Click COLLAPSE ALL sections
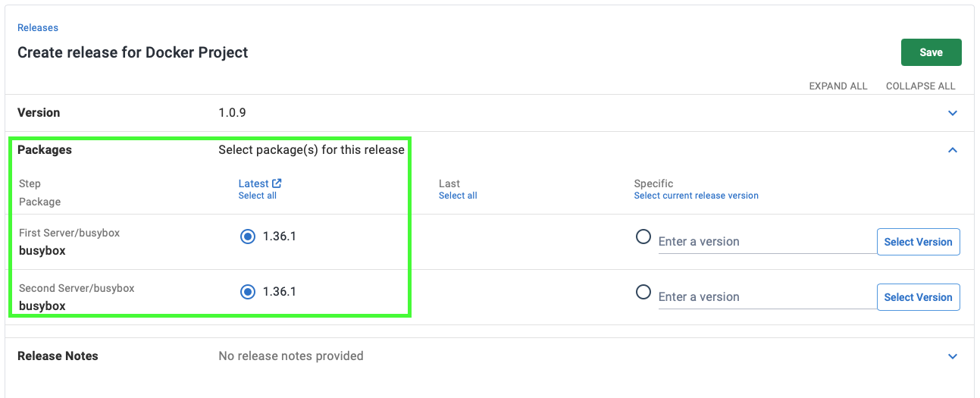The width and height of the screenshot is (980, 398). (921, 86)
